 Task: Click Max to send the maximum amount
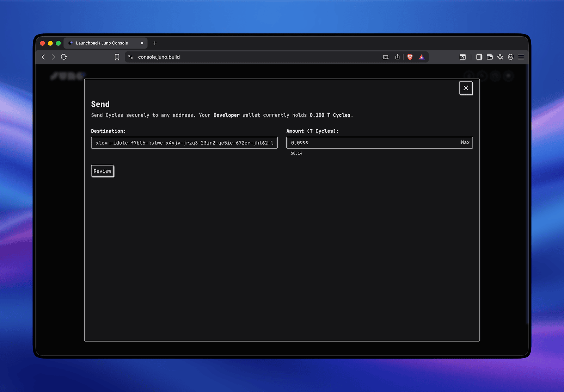(x=465, y=143)
